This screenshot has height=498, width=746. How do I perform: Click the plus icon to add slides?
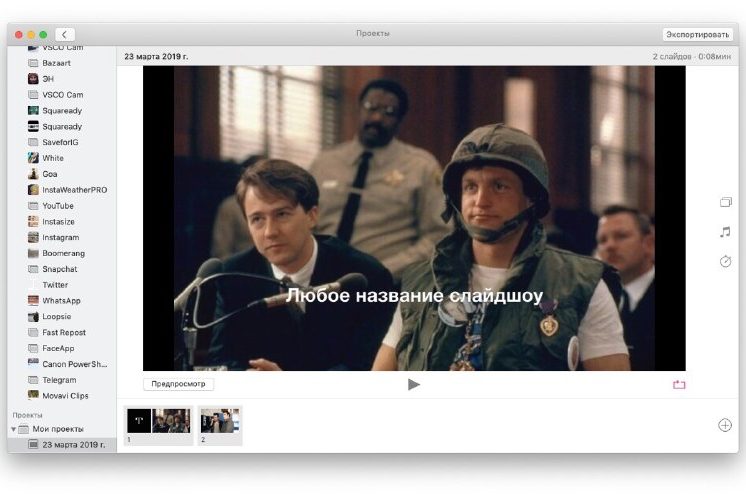(x=725, y=425)
